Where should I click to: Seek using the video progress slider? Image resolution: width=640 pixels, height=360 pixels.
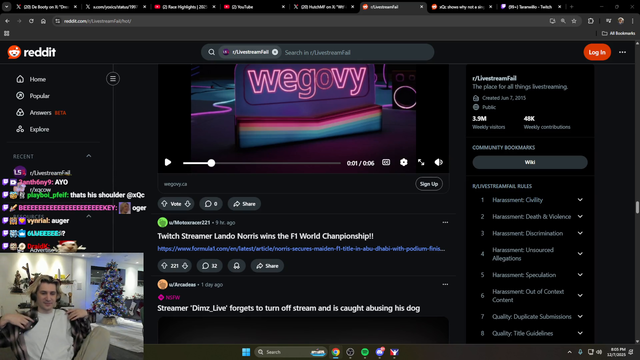point(262,163)
